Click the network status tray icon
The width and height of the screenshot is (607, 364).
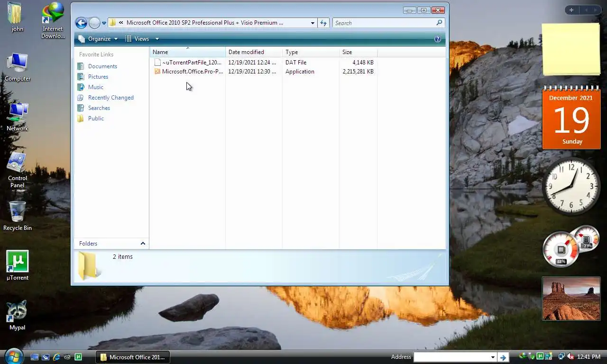pyautogui.click(x=561, y=356)
